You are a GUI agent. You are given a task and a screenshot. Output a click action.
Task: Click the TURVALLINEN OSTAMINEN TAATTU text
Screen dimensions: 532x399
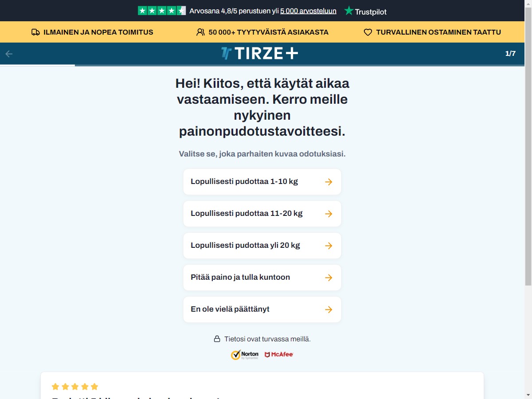(x=438, y=32)
